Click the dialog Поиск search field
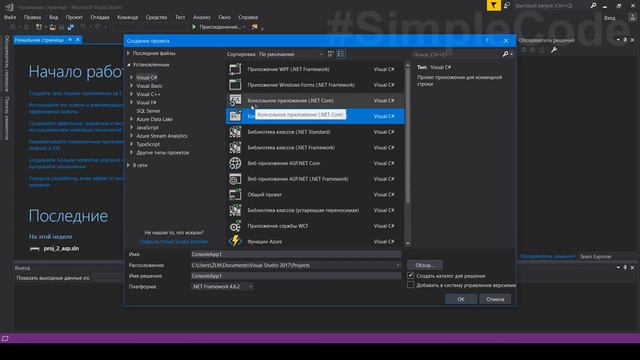This screenshot has width=640, height=360. coord(457,54)
